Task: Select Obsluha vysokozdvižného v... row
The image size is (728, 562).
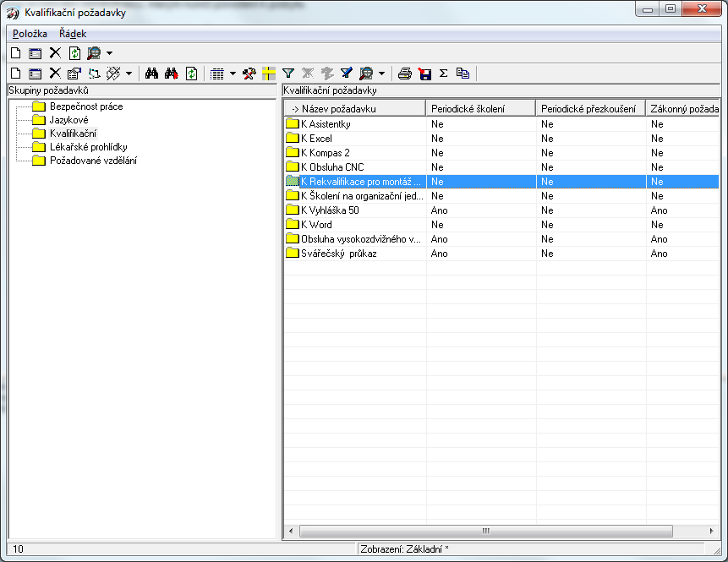Action: (501, 239)
